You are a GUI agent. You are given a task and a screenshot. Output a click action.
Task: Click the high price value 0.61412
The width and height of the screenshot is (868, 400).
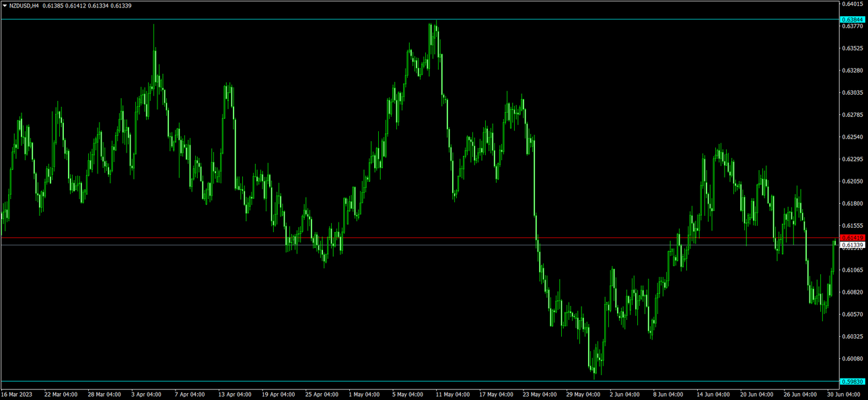pos(75,5)
